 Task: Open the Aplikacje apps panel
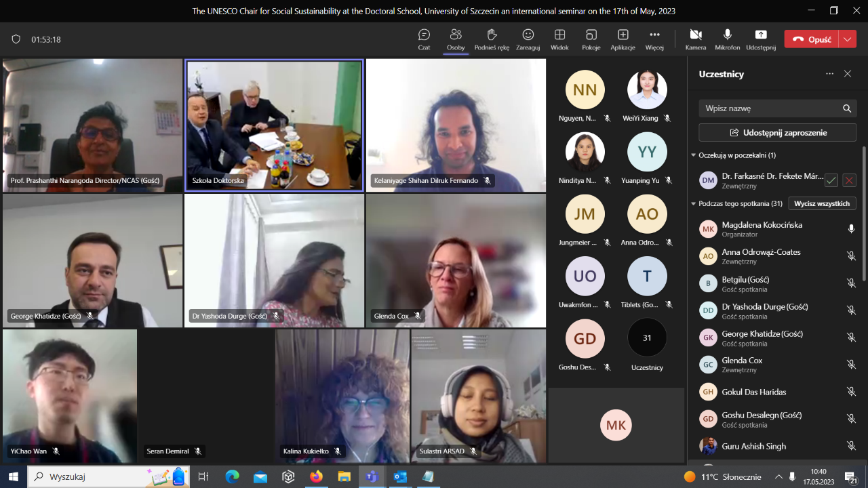623,35
